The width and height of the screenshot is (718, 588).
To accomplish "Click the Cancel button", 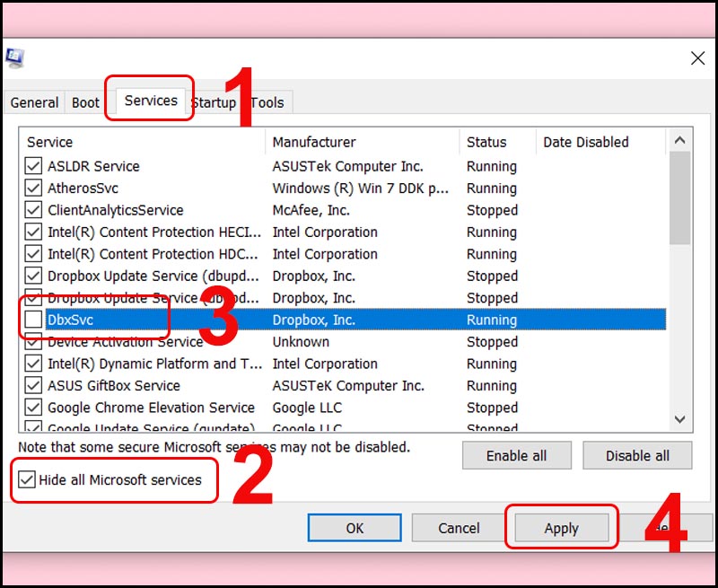I will pyautogui.click(x=459, y=528).
